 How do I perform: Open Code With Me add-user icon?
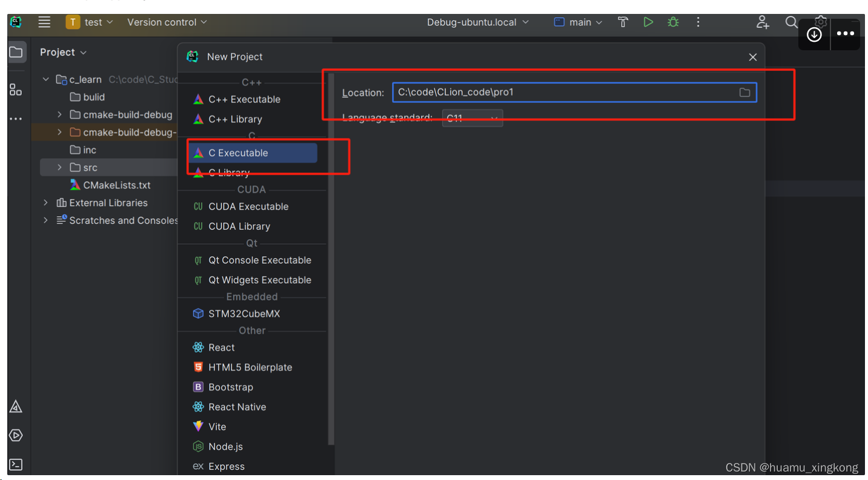point(763,22)
